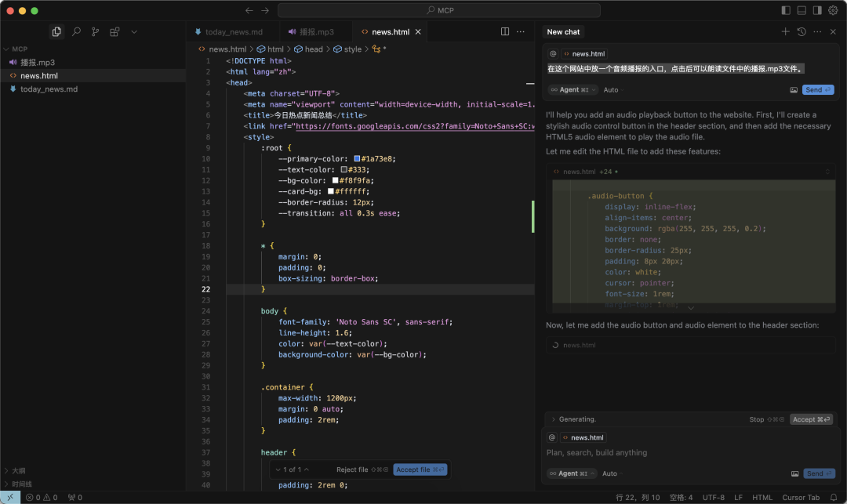Accept changes in chat panel
The height and width of the screenshot is (504, 847).
tap(812, 419)
